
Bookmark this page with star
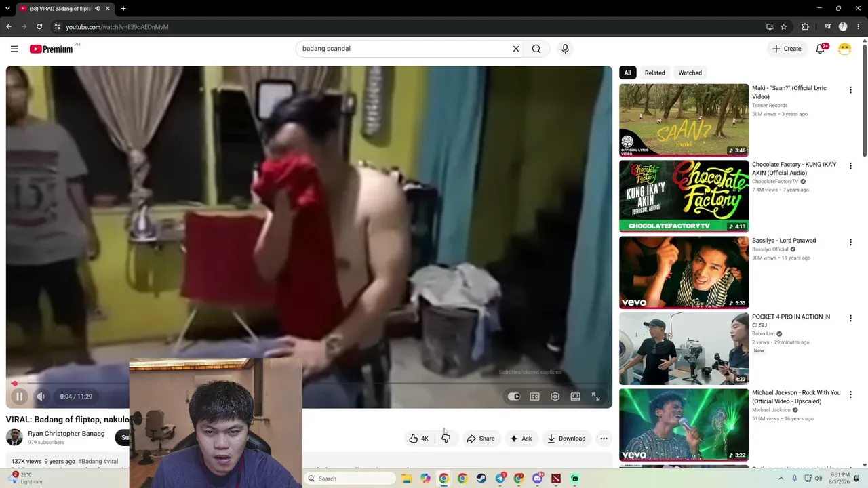[784, 27]
